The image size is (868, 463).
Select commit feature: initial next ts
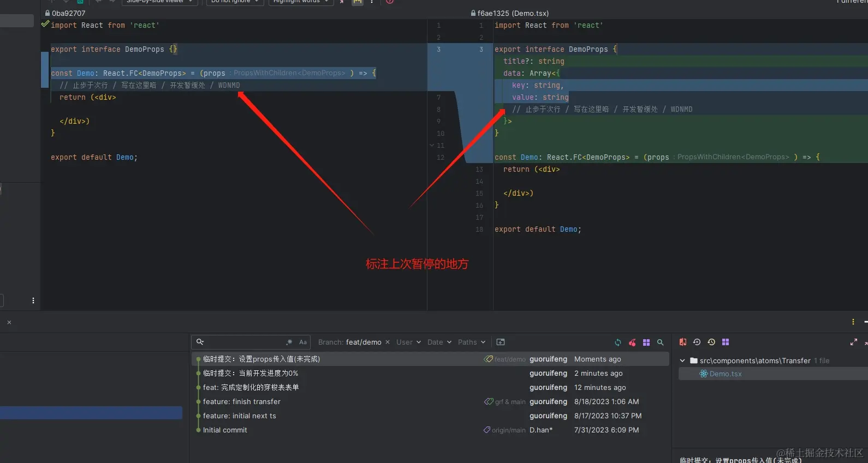tap(430, 416)
